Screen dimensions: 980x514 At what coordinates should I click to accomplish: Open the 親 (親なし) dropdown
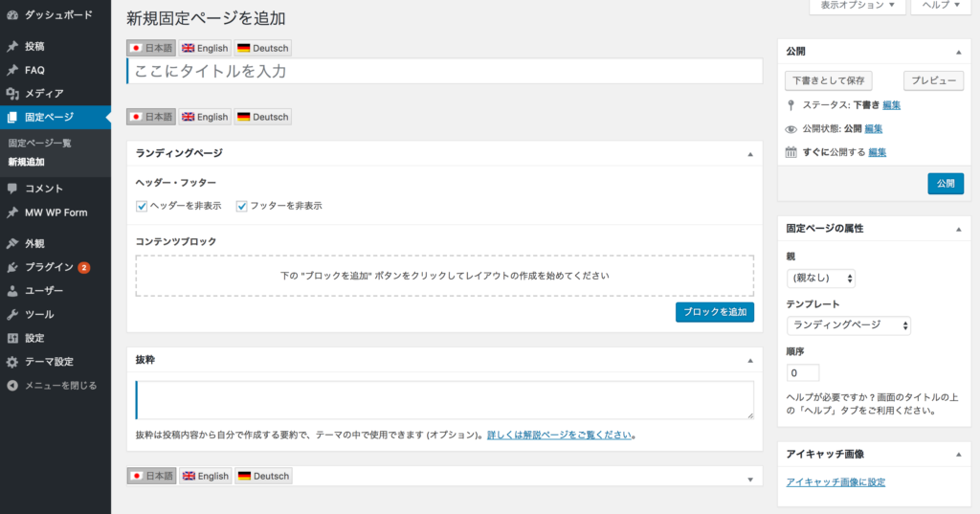click(x=820, y=279)
